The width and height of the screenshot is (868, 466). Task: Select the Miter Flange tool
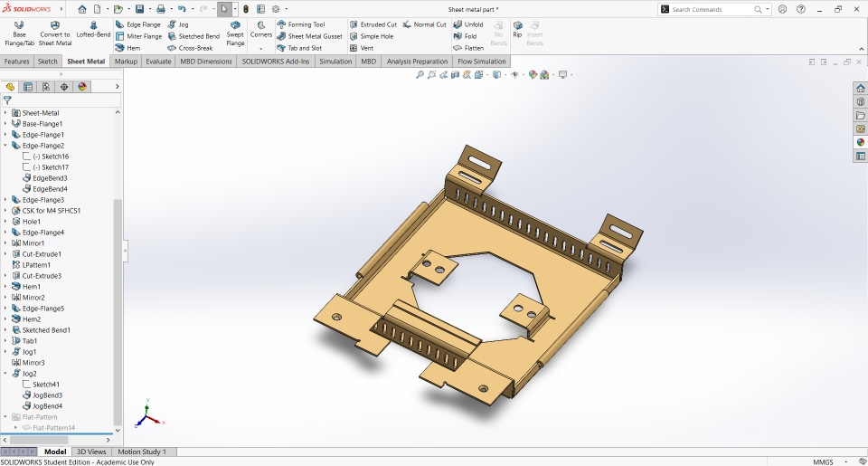(138, 36)
